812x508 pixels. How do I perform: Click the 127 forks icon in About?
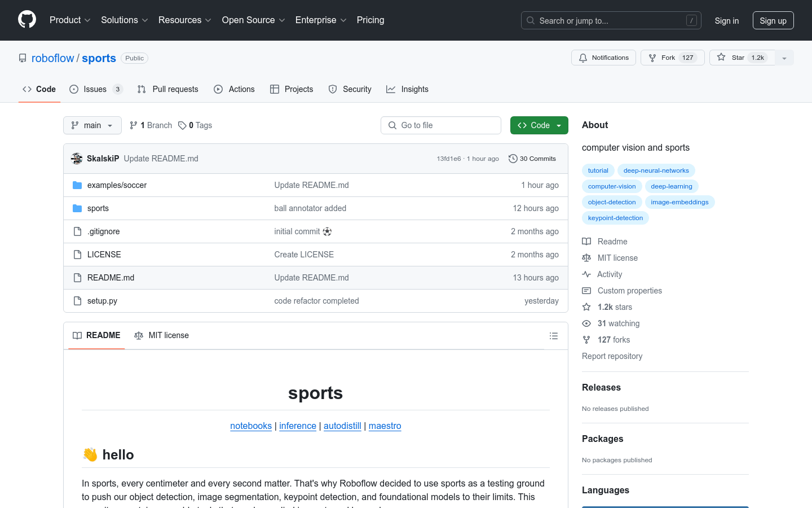pyautogui.click(x=586, y=340)
